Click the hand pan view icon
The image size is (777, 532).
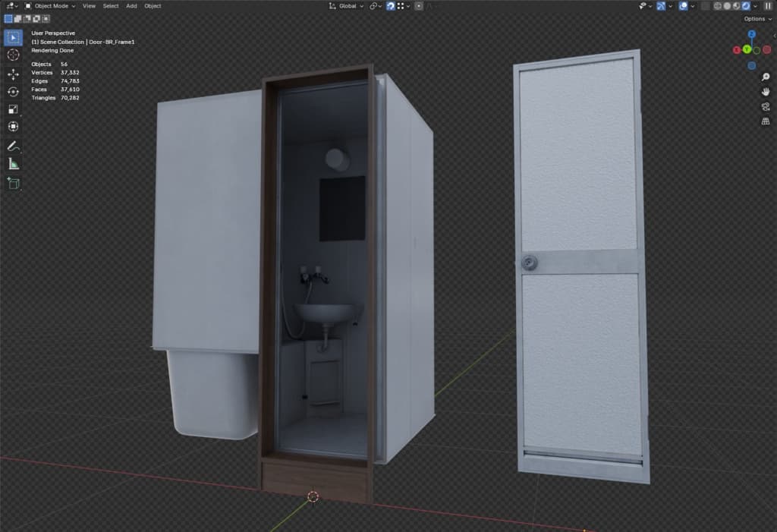(766, 91)
